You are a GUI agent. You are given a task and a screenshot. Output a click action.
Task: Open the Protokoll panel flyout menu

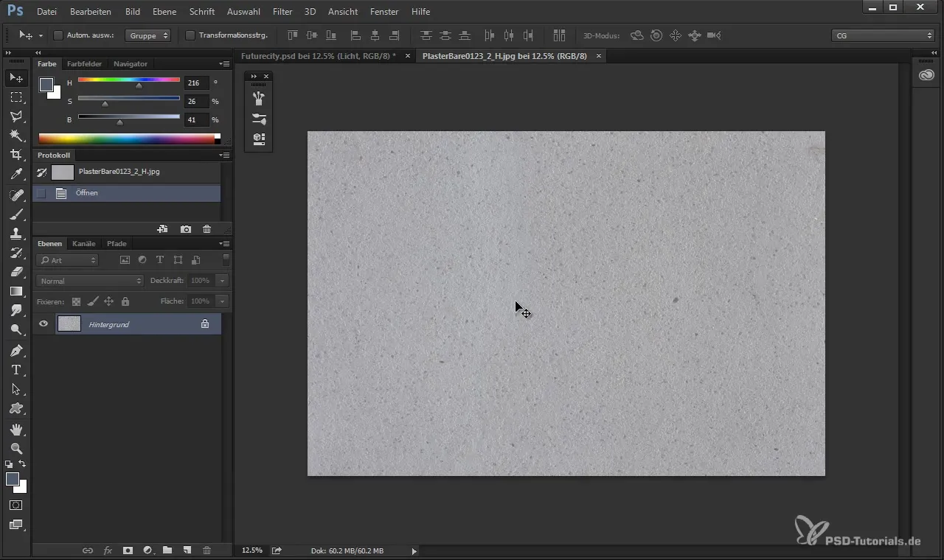click(x=225, y=155)
